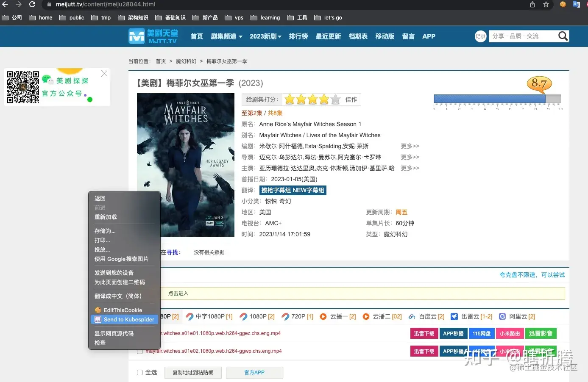Click the rating score progress bar
Viewport: 588px width, 382px height.
(x=497, y=99)
